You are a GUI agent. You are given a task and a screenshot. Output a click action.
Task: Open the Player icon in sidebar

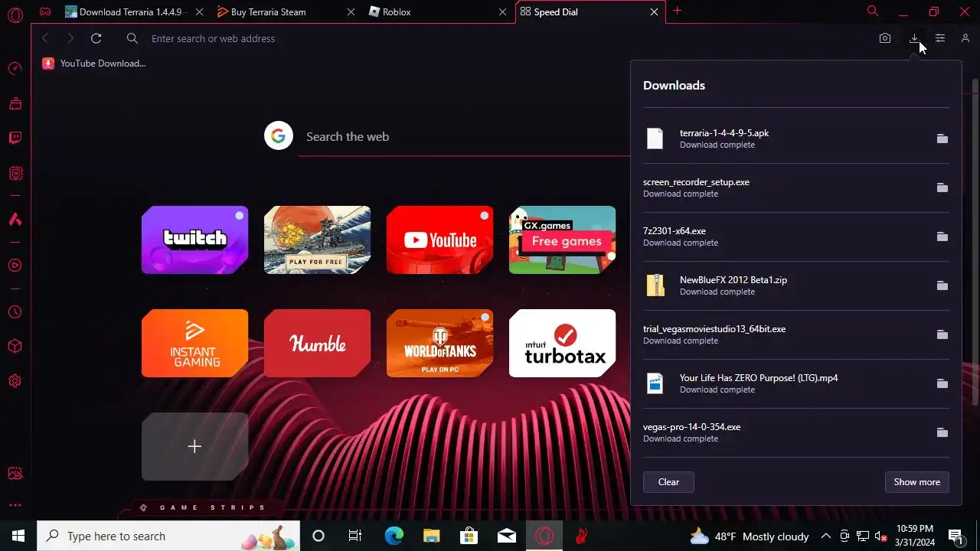click(x=15, y=266)
